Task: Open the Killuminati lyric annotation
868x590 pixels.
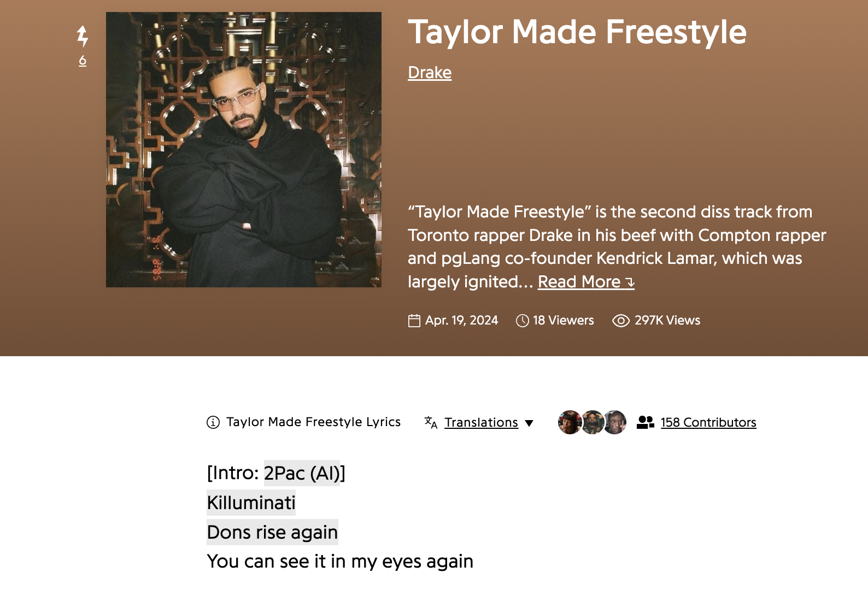Action: point(251,503)
